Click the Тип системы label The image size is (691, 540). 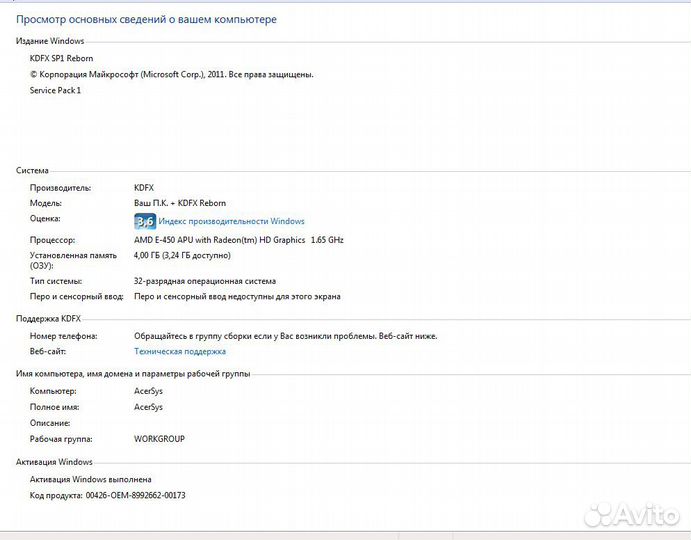[x=56, y=281]
